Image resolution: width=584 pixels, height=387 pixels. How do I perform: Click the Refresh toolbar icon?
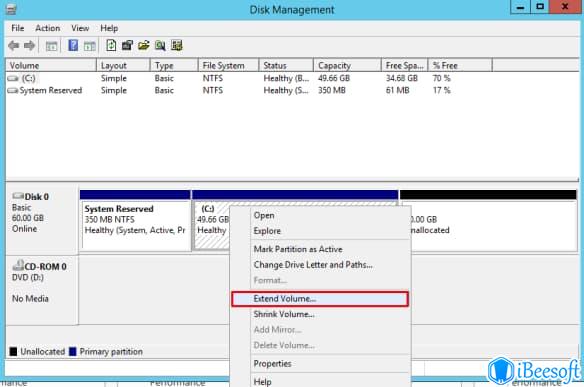[x=111, y=45]
